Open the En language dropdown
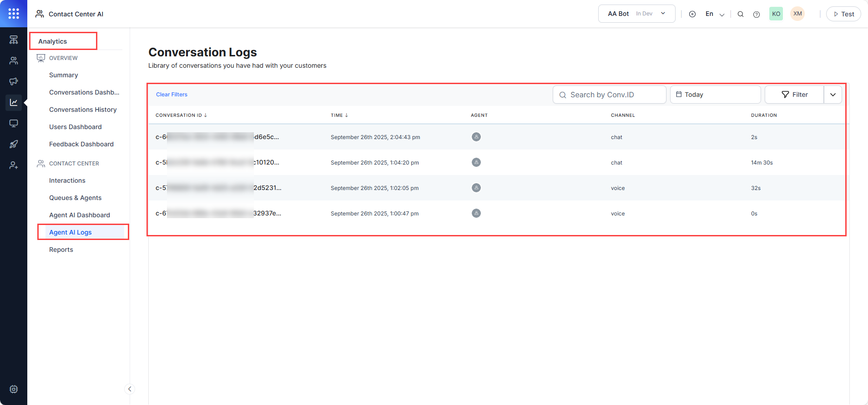This screenshot has height=405, width=868. click(x=715, y=14)
